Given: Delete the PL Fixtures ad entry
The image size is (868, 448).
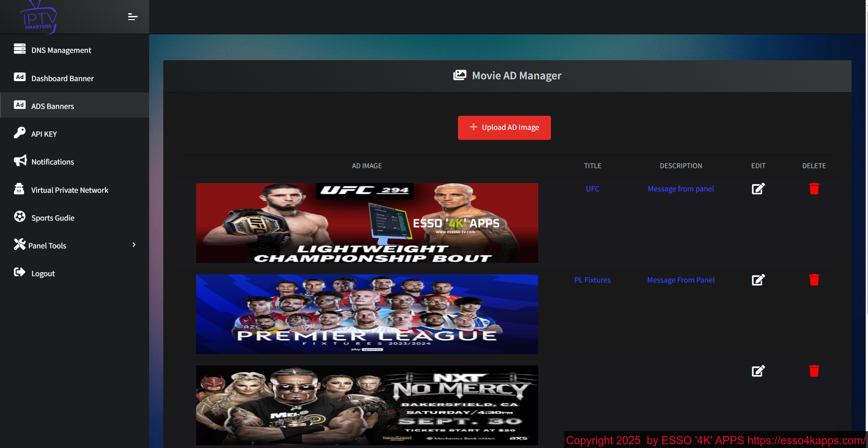Looking at the screenshot, I should [814, 280].
